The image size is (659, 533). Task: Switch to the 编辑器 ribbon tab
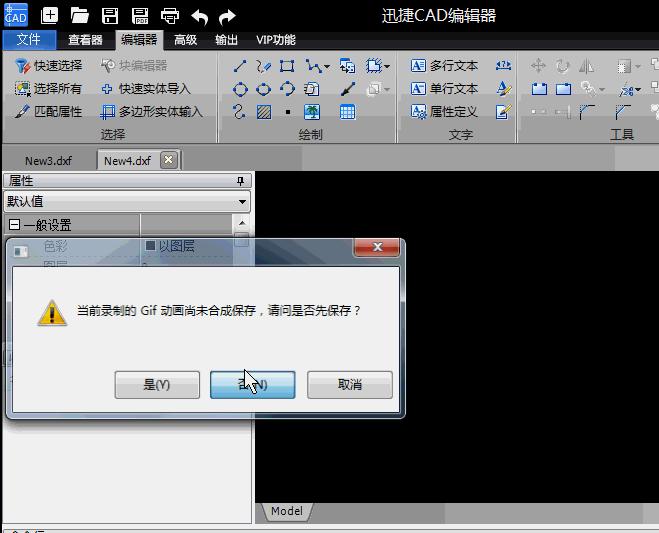coord(139,40)
